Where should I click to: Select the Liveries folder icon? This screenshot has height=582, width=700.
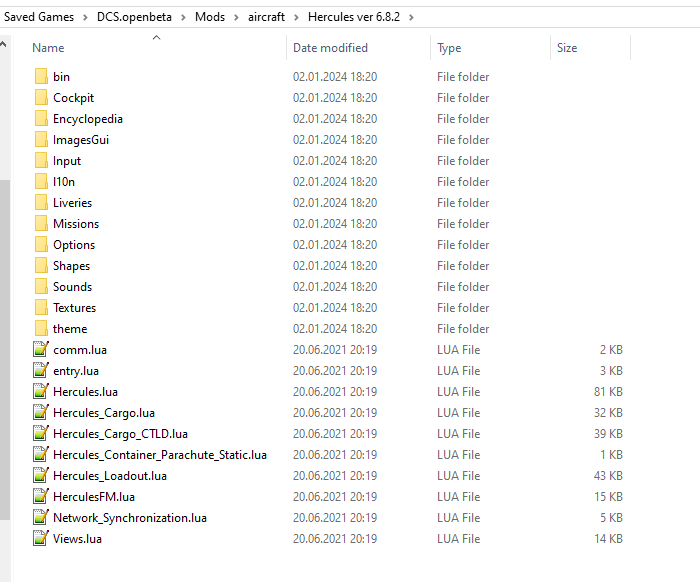[41, 202]
